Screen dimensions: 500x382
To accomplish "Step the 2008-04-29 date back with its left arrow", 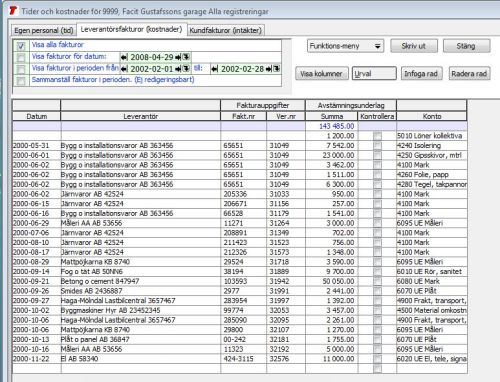I will coord(124,57).
